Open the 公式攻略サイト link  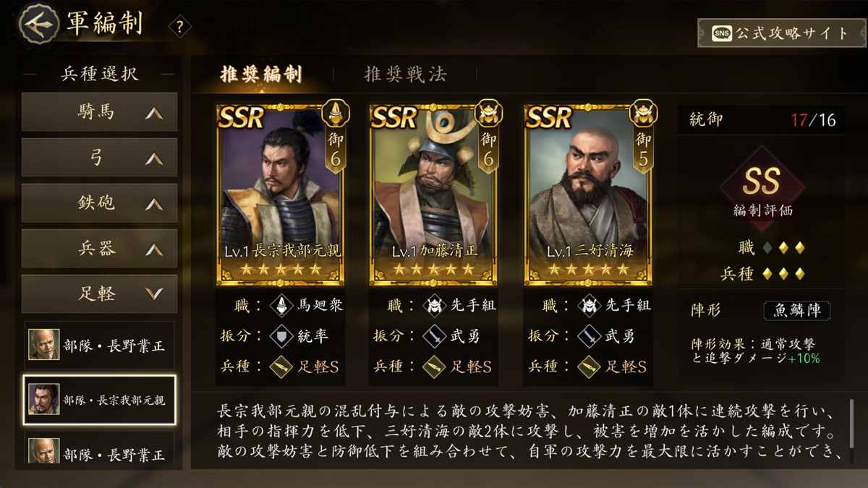tap(781, 33)
